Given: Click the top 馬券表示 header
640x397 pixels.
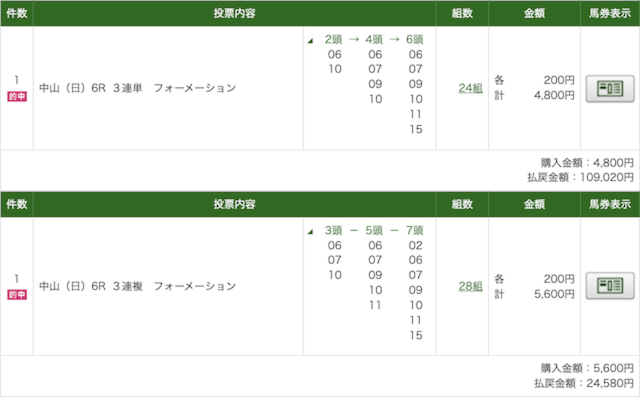Looking at the screenshot, I should (610, 13).
